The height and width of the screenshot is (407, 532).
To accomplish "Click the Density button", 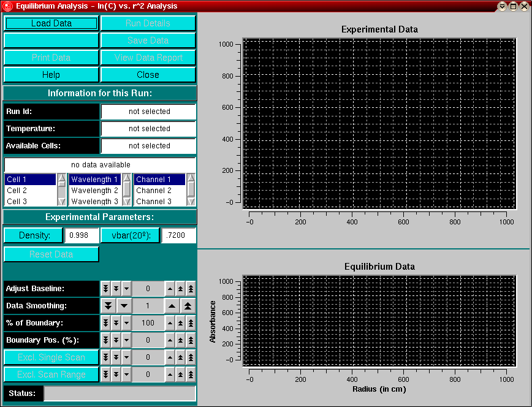I will click(x=33, y=236).
